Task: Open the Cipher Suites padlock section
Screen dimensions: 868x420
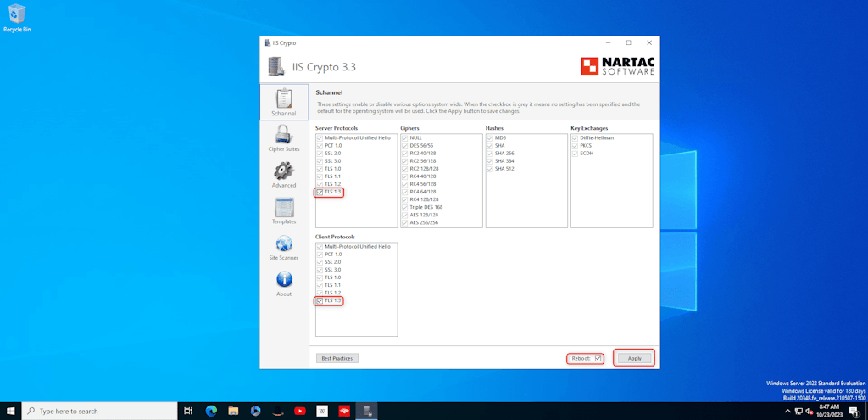Action: 283,138
